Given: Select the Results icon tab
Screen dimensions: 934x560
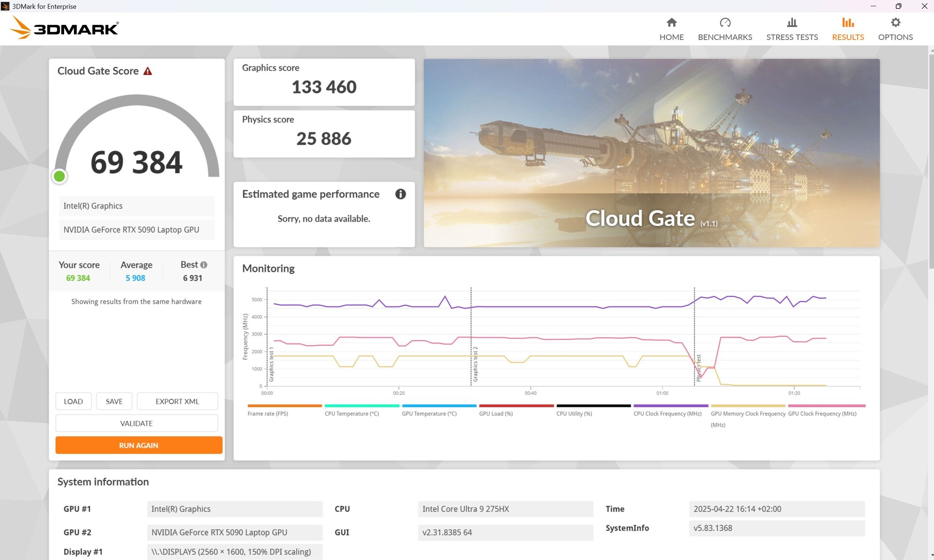Looking at the screenshot, I should 847,23.
